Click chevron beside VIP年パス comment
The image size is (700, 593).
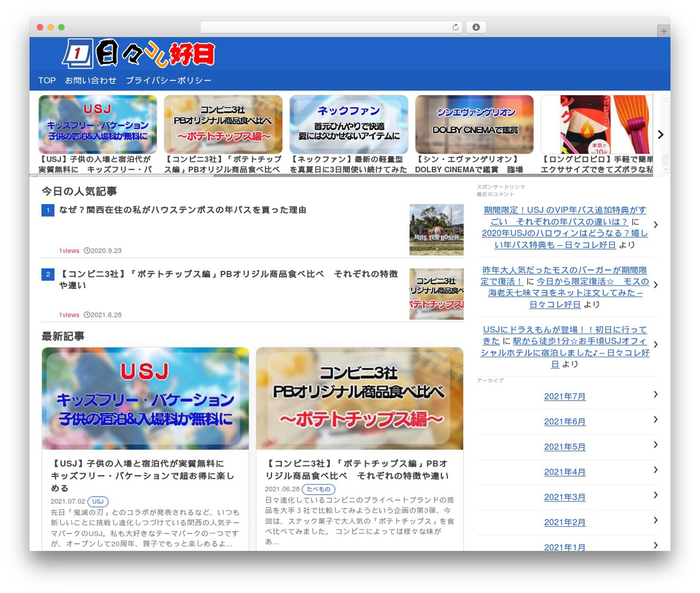coord(655,225)
